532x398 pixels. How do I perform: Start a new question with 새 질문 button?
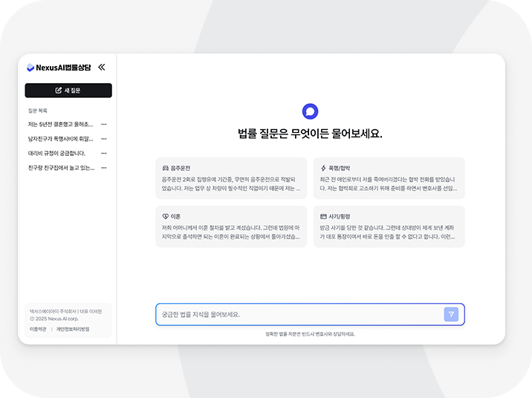tap(68, 90)
